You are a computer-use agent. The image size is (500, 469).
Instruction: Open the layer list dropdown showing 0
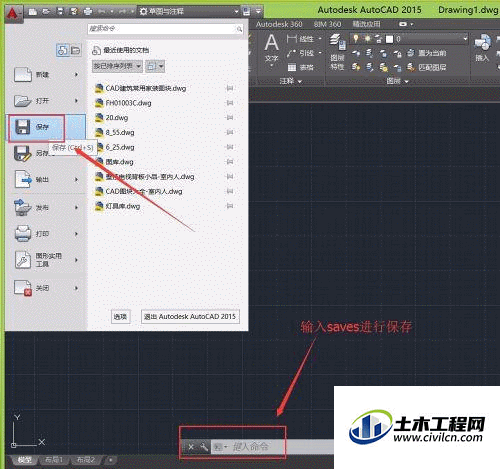[x=409, y=39]
